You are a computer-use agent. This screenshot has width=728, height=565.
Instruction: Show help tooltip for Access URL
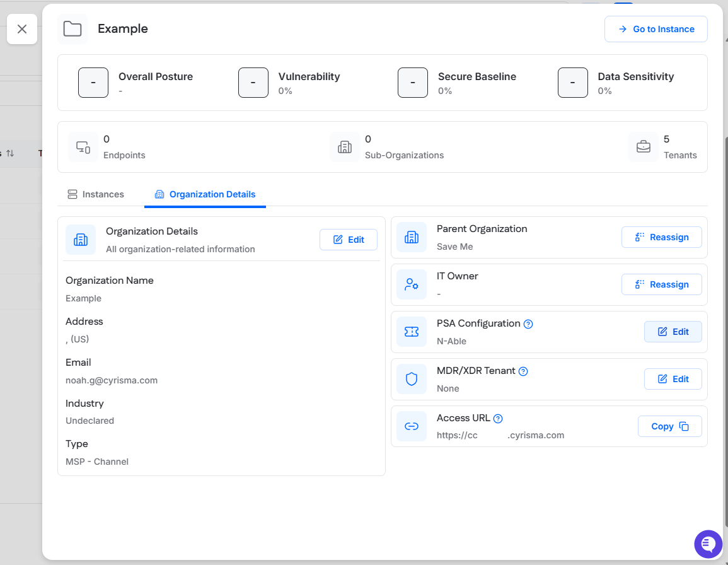tap(498, 419)
